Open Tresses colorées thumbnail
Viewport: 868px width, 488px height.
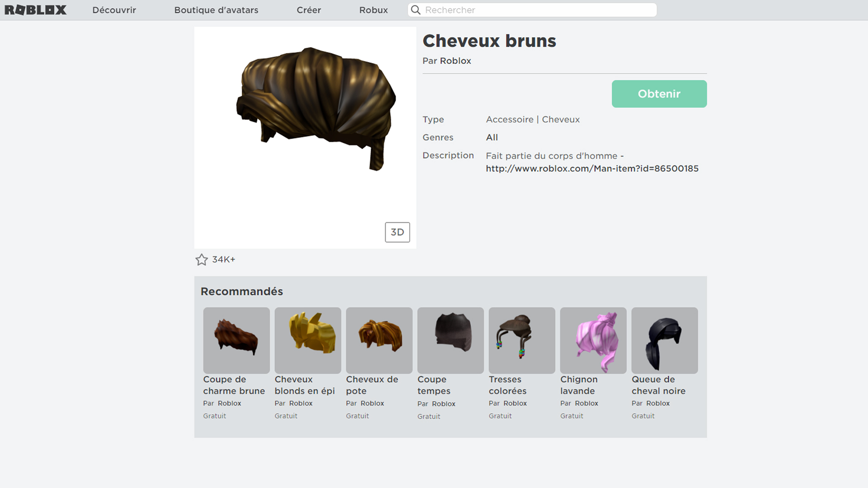[x=522, y=341]
